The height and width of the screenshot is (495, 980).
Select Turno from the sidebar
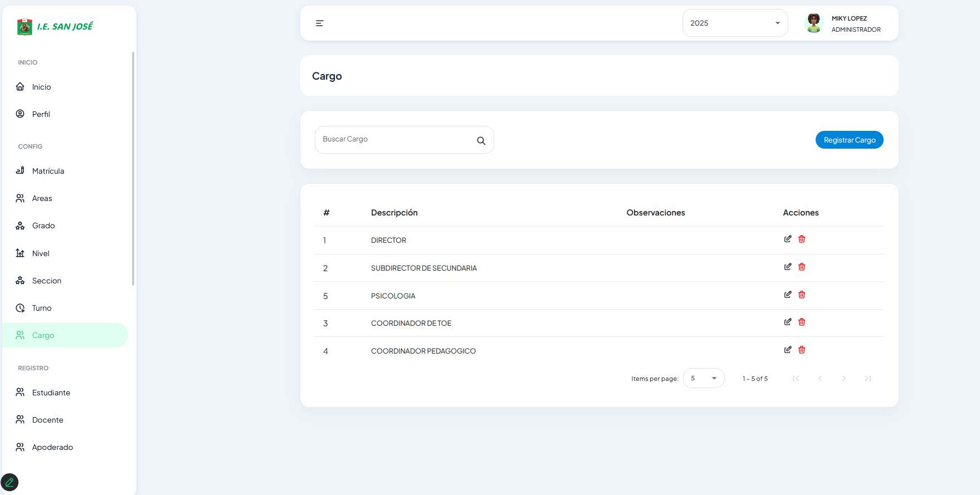42,308
